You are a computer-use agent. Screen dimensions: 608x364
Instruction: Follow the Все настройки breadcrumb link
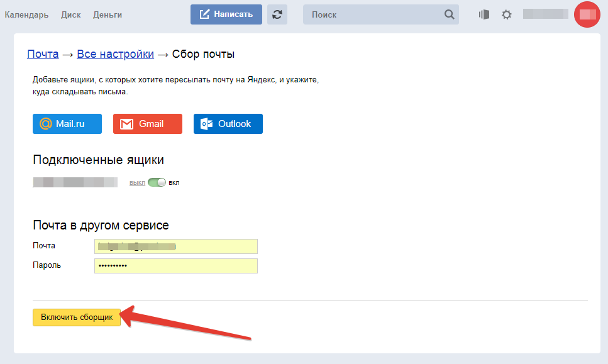coord(115,54)
